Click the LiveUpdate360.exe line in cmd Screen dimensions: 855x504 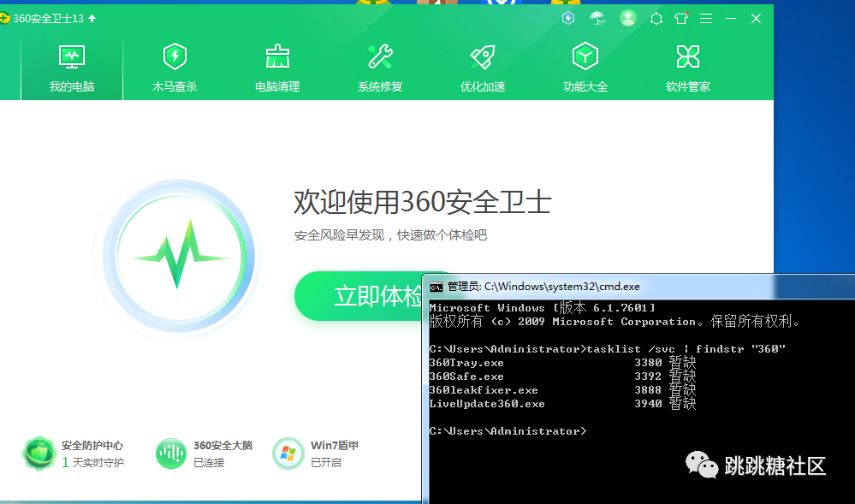pyautogui.click(x=563, y=404)
